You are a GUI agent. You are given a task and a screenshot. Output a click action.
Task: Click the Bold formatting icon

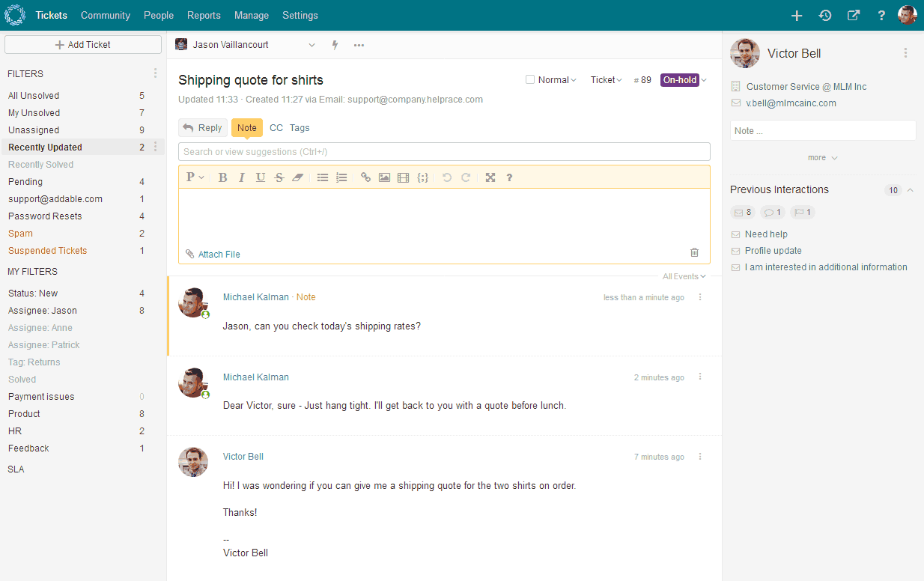222,177
